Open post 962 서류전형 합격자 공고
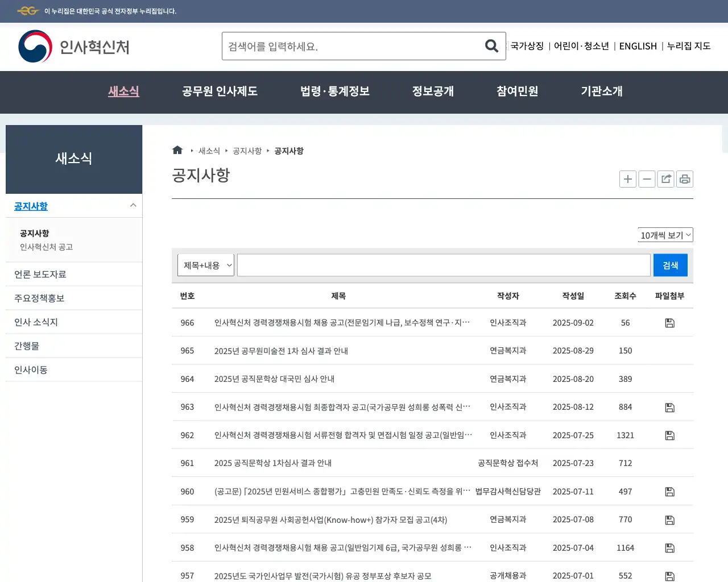The height and width of the screenshot is (582, 728). click(x=343, y=435)
